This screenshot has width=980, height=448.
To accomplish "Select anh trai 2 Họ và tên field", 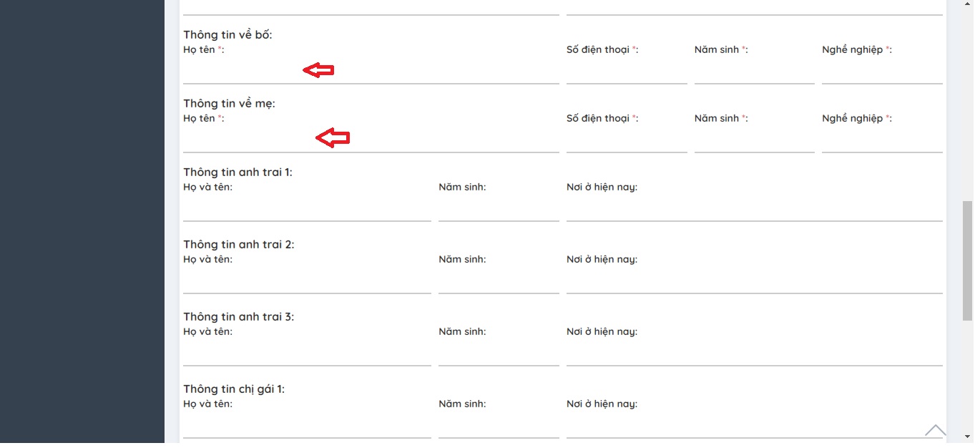I will (x=307, y=281).
